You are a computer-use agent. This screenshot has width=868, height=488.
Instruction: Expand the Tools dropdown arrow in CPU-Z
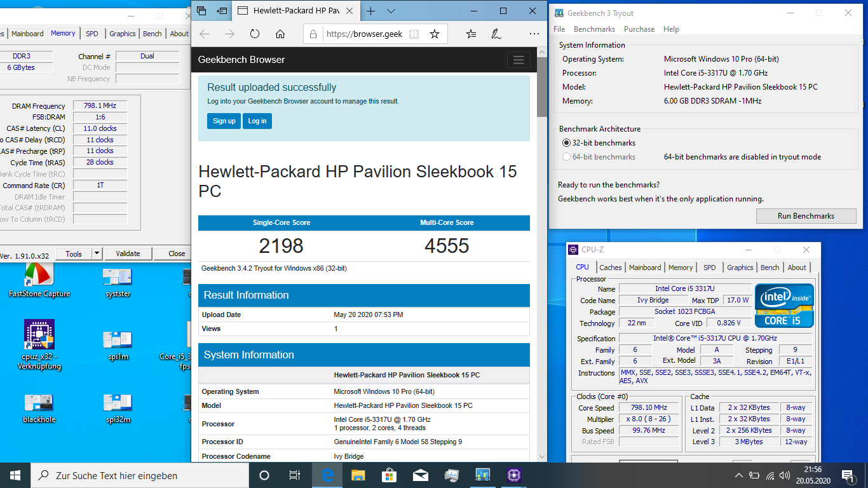(97, 254)
